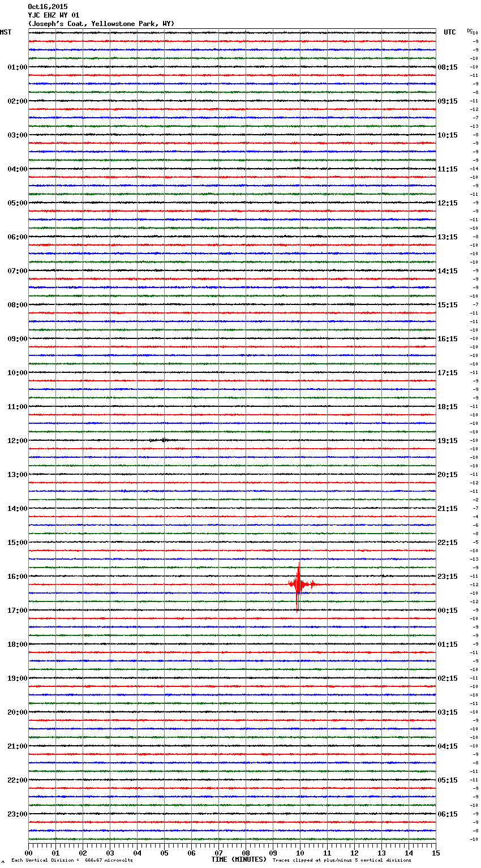The width and height of the screenshot is (481, 868).
Task: Click the '08:15' UTC time label
Action: [x=448, y=67]
